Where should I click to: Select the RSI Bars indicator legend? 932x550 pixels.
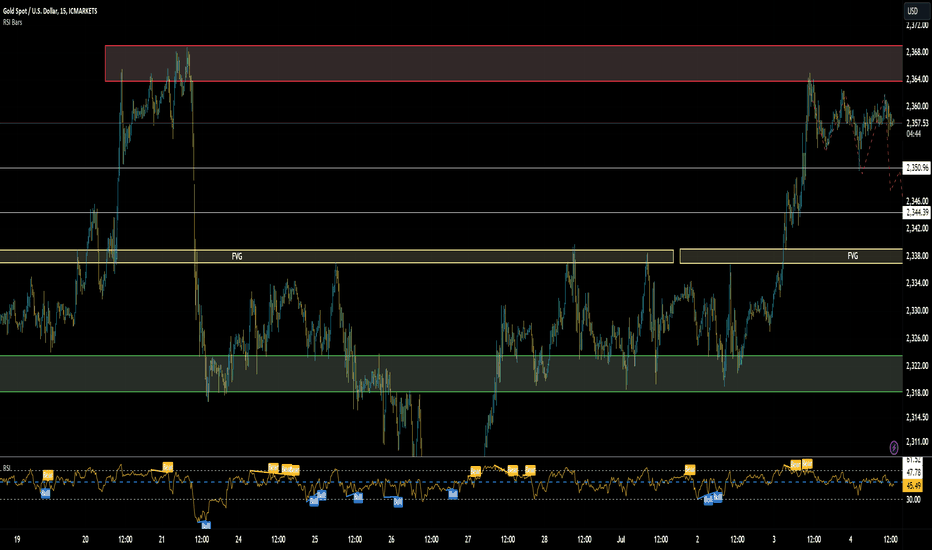pyautogui.click(x=12, y=22)
